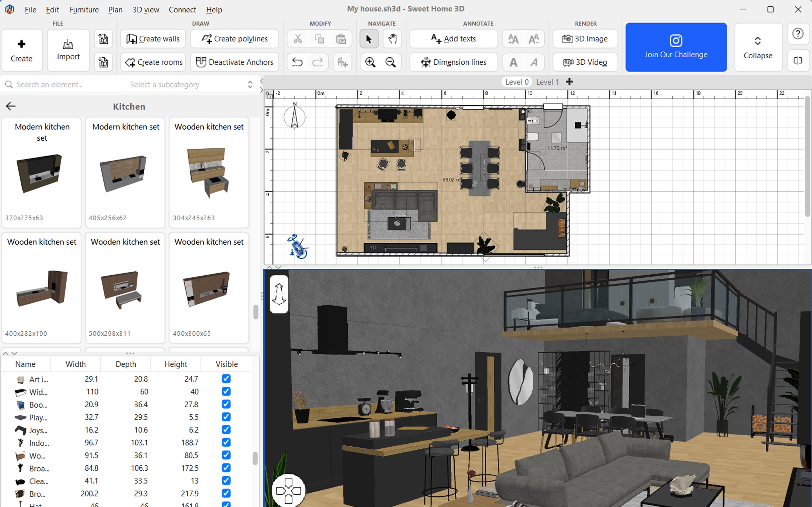
Task: Select the Add texts tool
Action: (x=453, y=39)
